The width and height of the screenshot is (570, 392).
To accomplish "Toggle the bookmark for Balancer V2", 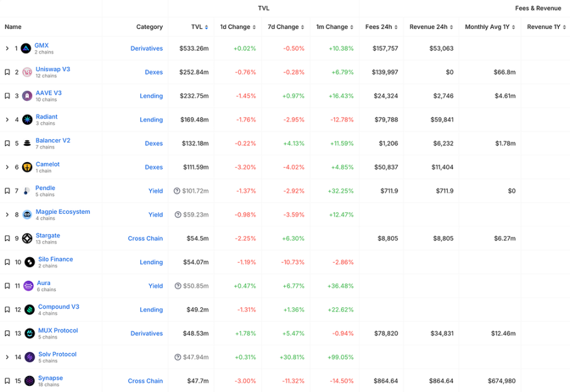I will point(7,143).
